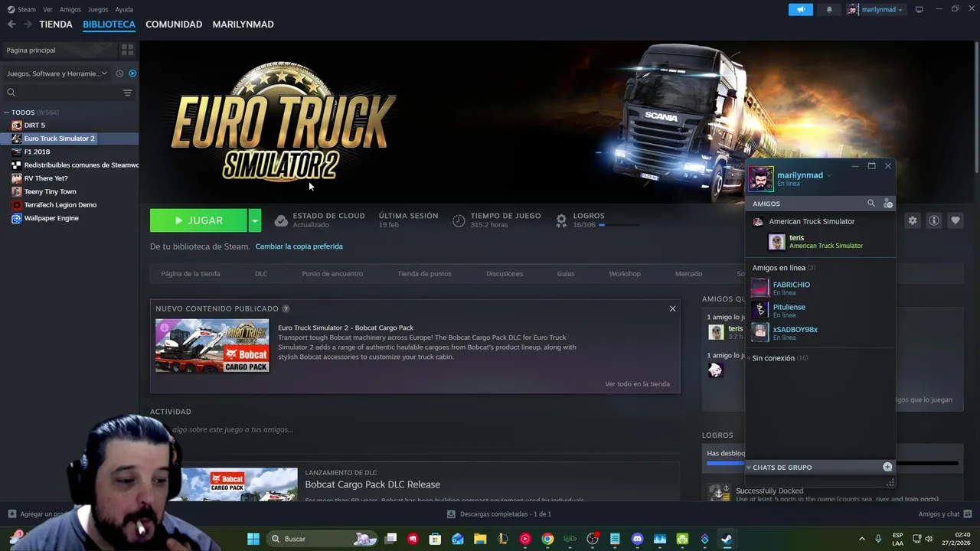Add game to favorites heart icon
Image resolution: width=980 pixels, height=551 pixels.
click(x=955, y=220)
